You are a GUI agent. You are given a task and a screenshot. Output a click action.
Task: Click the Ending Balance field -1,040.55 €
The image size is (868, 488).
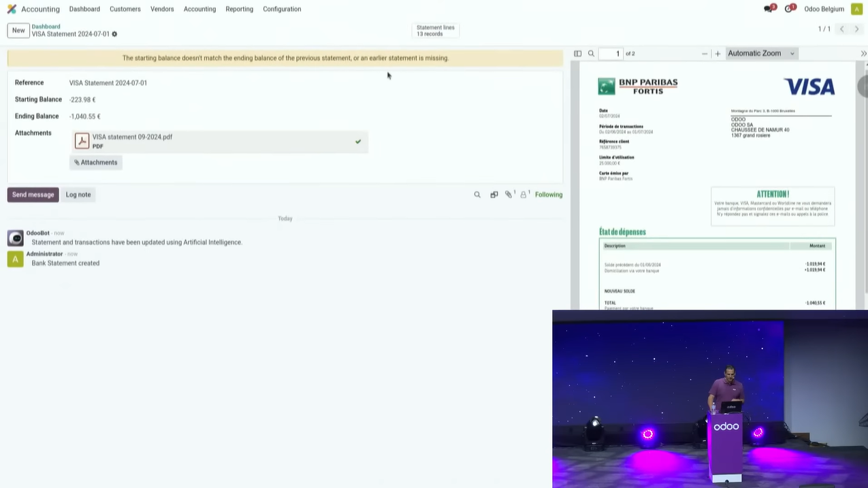pos(85,116)
